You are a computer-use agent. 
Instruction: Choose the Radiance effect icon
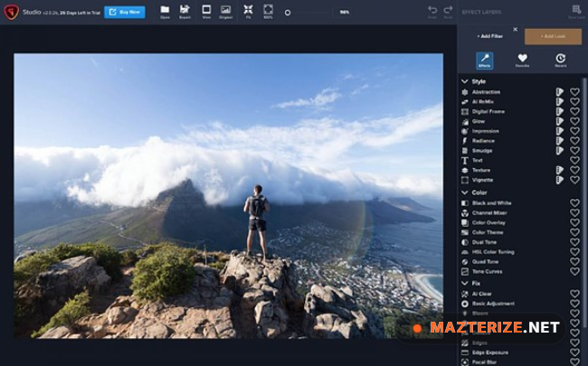pyautogui.click(x=465, y=141)
